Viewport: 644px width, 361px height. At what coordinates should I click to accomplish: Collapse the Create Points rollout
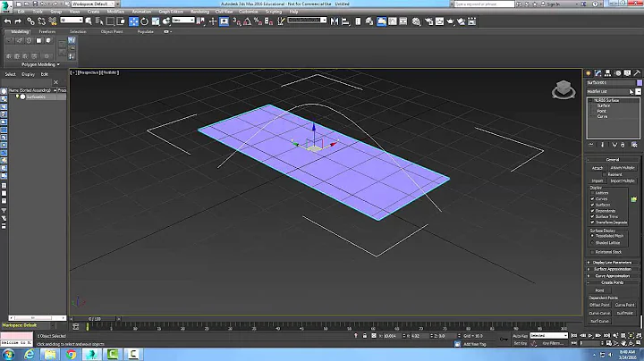tap(613, 282)
